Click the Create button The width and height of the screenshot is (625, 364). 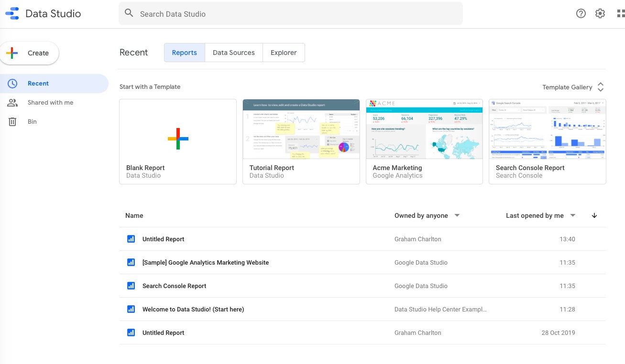click(x=30, y=53)
